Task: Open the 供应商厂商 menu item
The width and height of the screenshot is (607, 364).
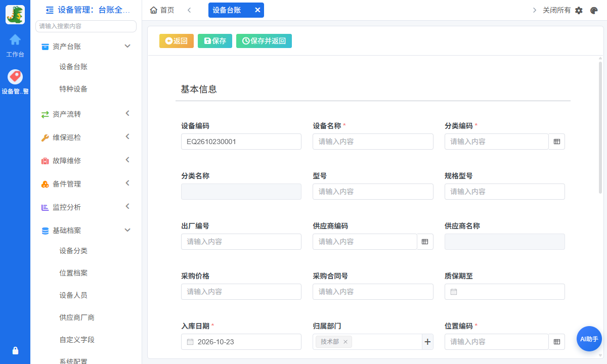Action: [77, 317]
